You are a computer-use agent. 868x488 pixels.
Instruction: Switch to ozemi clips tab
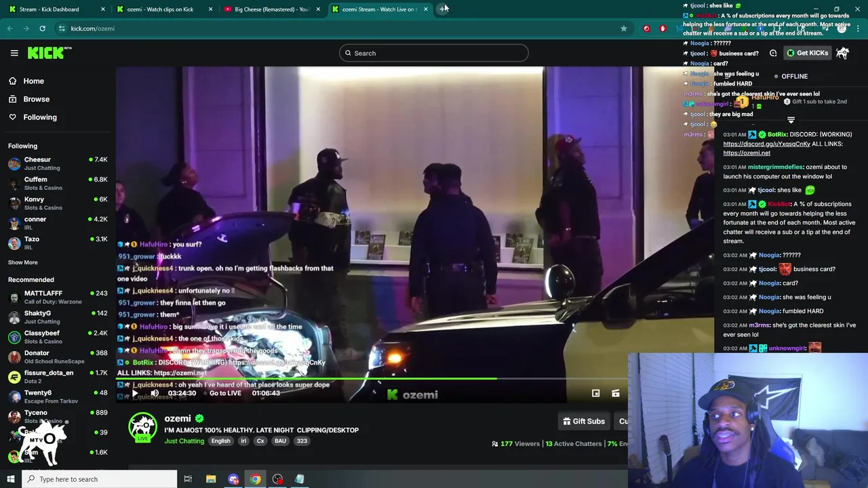(165, 9)
